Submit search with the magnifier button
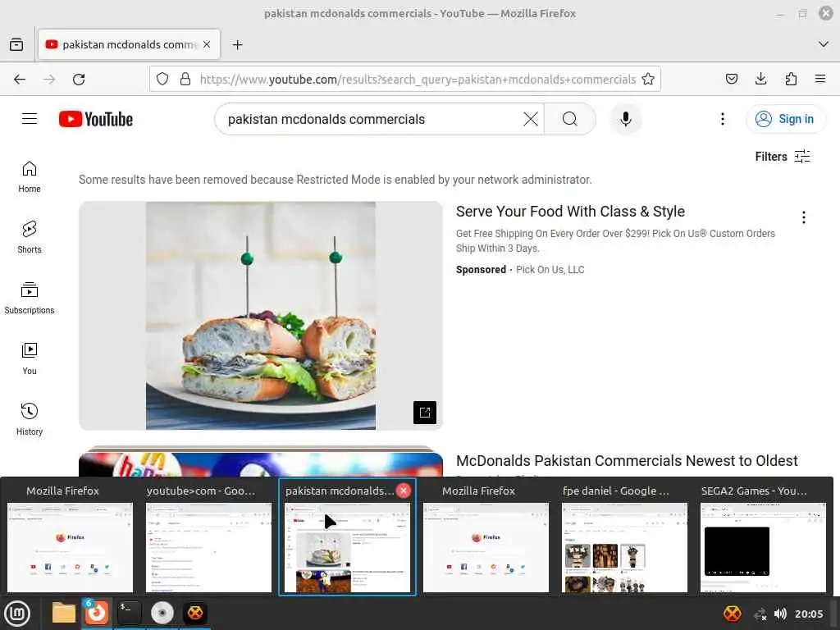840x630 pixels. (x=570, y=119)
